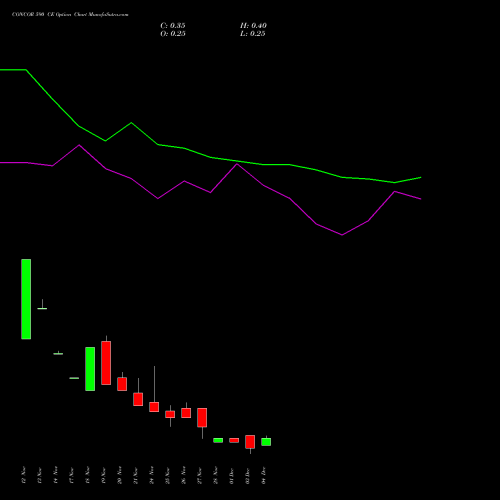500x500 pixels.
Task: Select the 20 Nov date label
Action: [x=120, y=476]
